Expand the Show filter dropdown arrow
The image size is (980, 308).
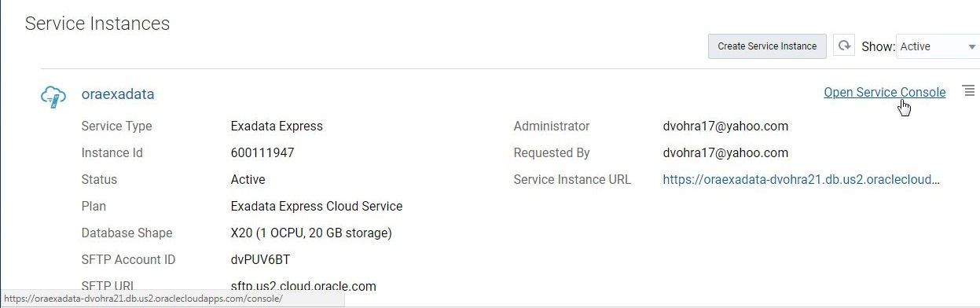tap(972, 47)
